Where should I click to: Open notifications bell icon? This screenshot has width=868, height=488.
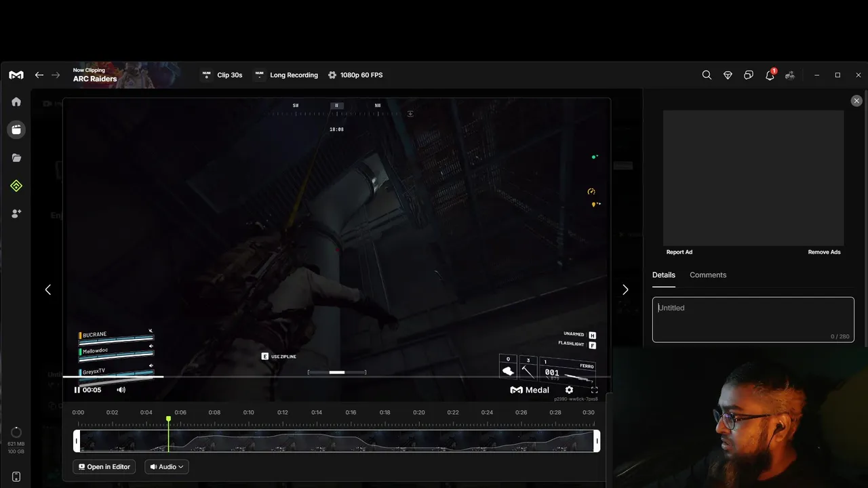[770, 75]
